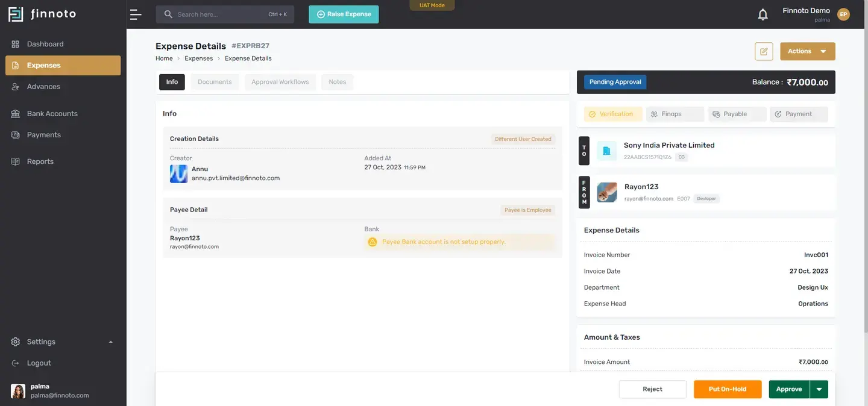This screenshot has height=406, width=868.
Task: Open the Actions dropdown
Action: pos(808,51)
